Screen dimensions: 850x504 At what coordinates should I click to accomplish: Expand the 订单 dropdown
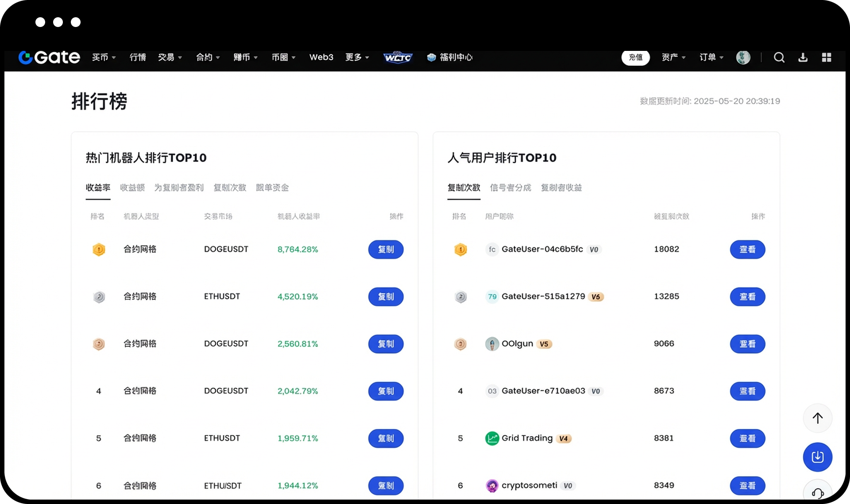[x=711, y=58]
